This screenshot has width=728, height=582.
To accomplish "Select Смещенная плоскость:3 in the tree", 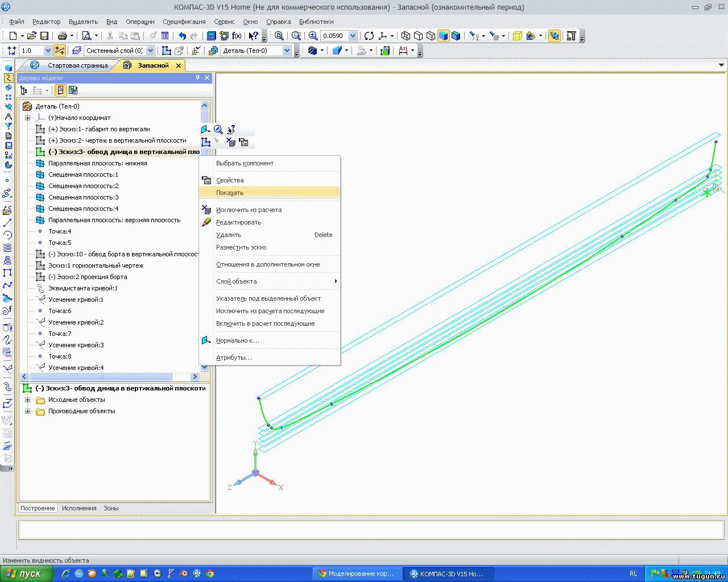I will (x=84, y=197).
